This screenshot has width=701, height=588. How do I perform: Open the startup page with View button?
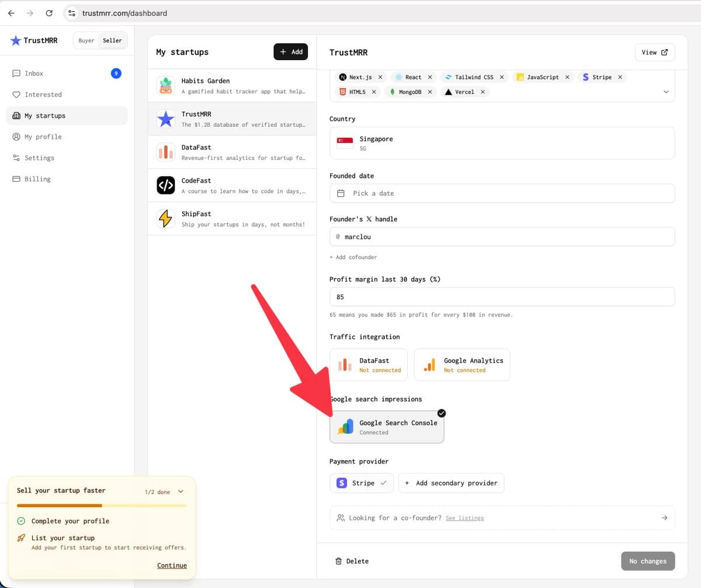click(655, 52)
